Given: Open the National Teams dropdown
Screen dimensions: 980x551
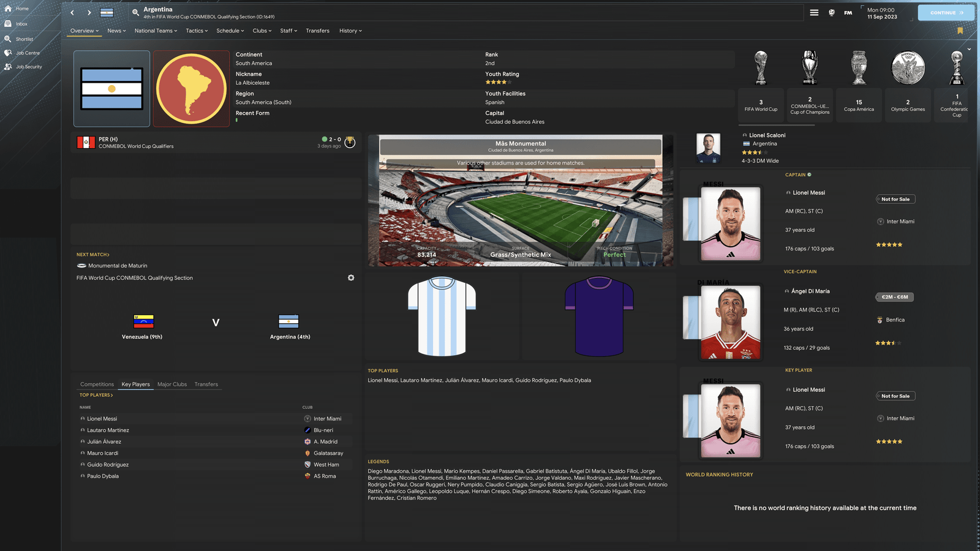Looking at the screenshot, I should coord(156,31).
